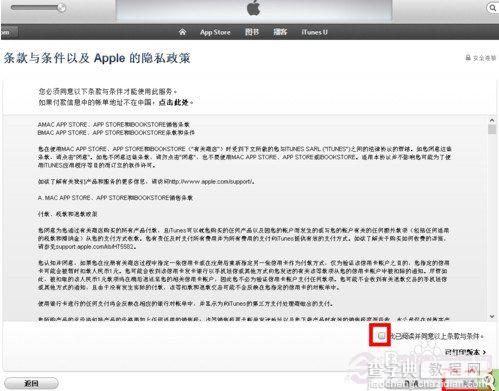Screen dimensions: 499x391
Task: Open the 播客 (Podcasts) tab
Action: point(280,32)
